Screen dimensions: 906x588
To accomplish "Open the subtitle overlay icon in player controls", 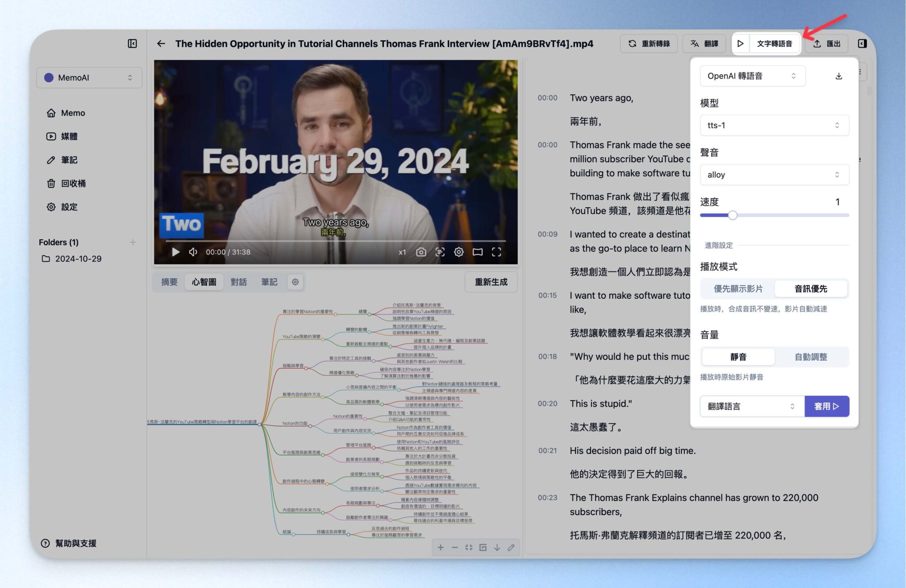I will [x=440, y=252].
